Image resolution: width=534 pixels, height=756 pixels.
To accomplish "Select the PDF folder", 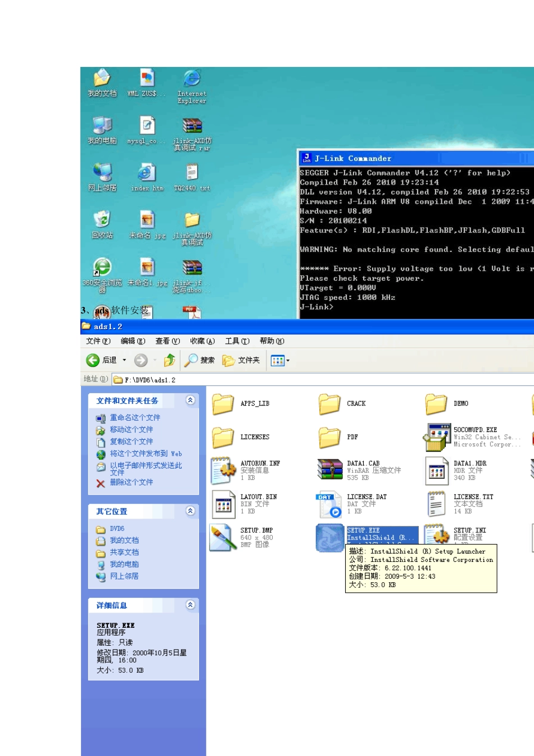I will [338, 437].
